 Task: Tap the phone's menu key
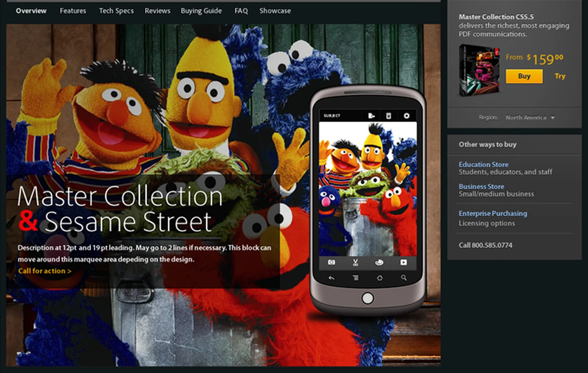point(356,278)
